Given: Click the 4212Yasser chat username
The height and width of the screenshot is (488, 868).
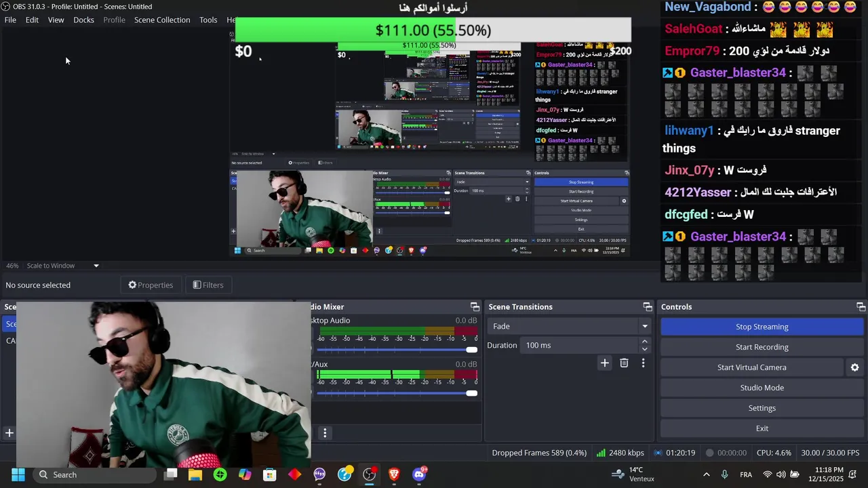Looking at the screenshot, I should (698, 192).
